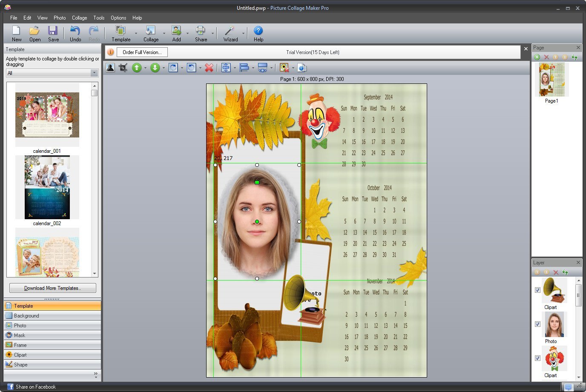This screenshot has height=392, width=586.
Task: Open the template category dropdown showing All
Action: (x=95, y=73)
